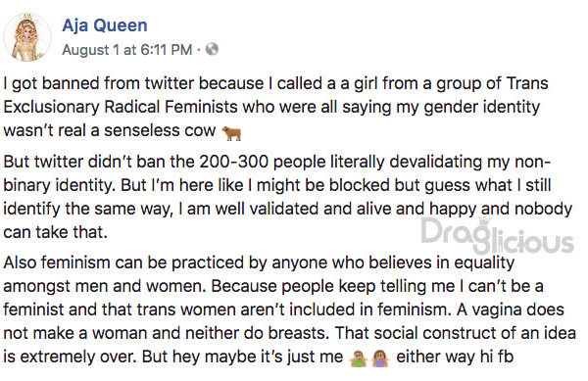Click the phrase 'gender identity' in the post
588x381 pixels.
point(482,108)
